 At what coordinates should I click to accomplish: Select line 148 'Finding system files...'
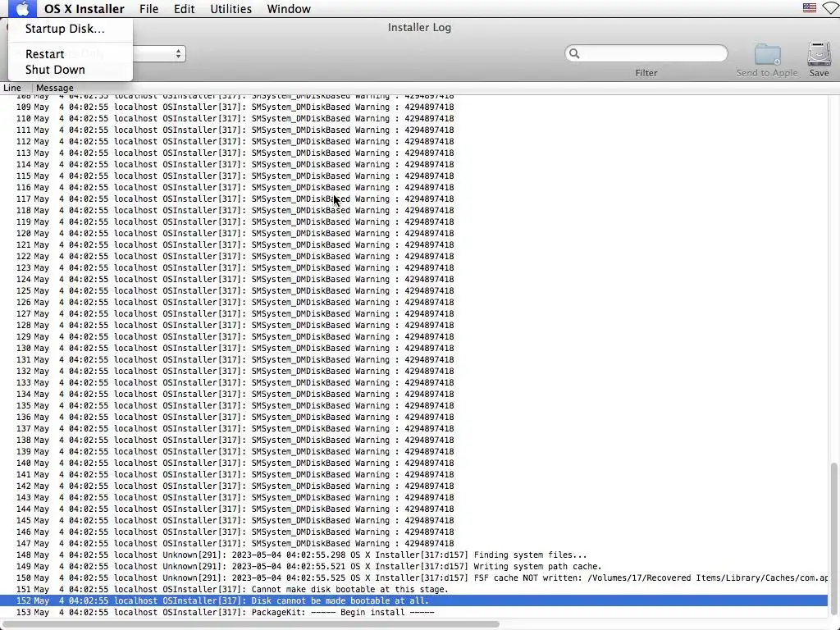tap(413, 555)
